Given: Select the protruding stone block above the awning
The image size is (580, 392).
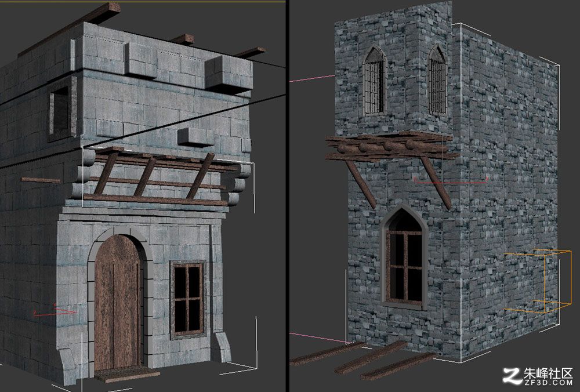Looking at the screenshot, I should (x=196, y=137).
